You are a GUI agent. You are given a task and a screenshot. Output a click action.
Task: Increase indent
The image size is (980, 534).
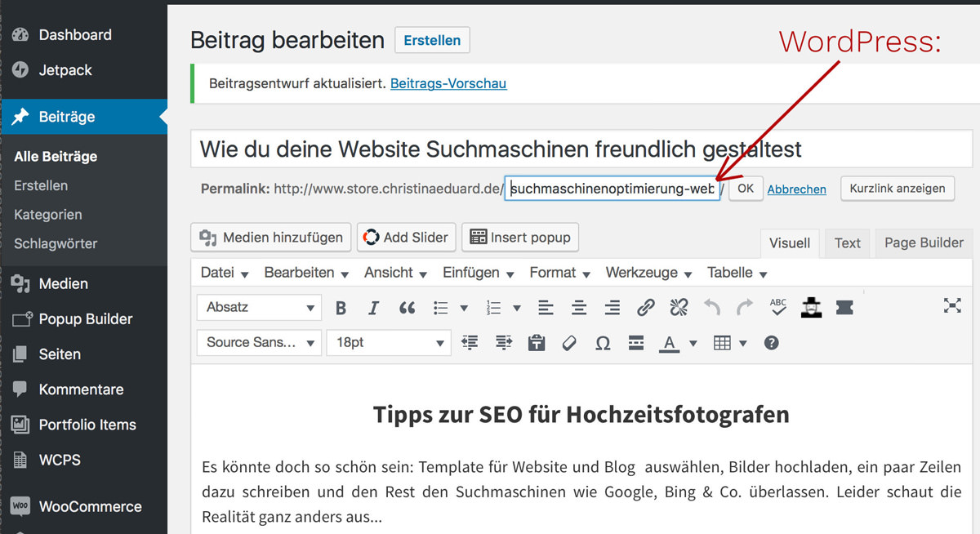click(x=503, y=343)
